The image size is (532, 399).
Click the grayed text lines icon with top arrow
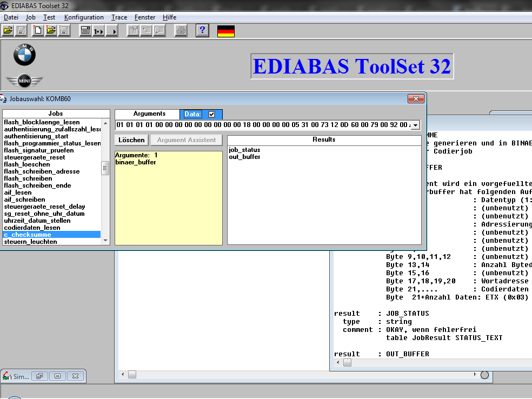pos(146,30)
